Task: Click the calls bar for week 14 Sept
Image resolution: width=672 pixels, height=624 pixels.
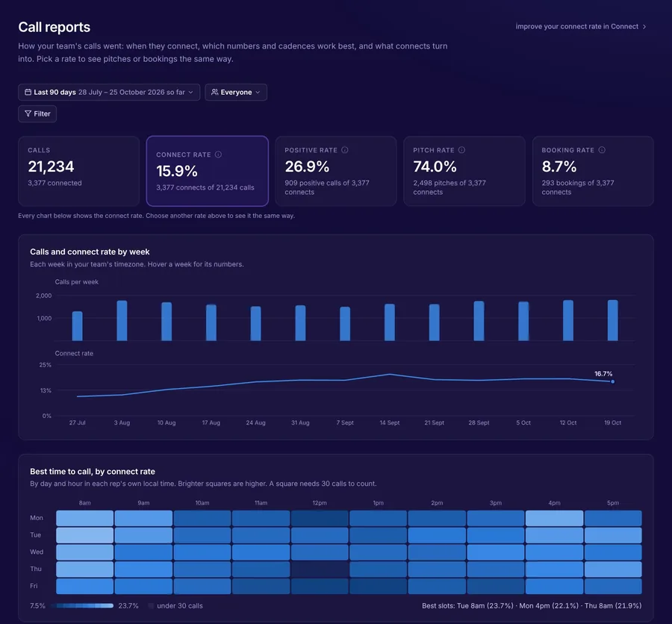Action: click(390, 322)
